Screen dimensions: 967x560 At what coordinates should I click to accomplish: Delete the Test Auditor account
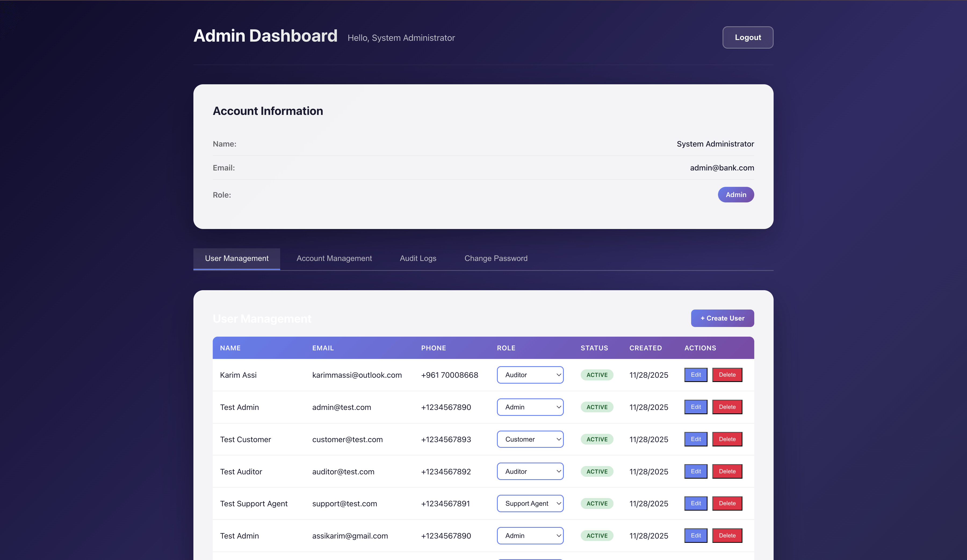tap(727, 471)
